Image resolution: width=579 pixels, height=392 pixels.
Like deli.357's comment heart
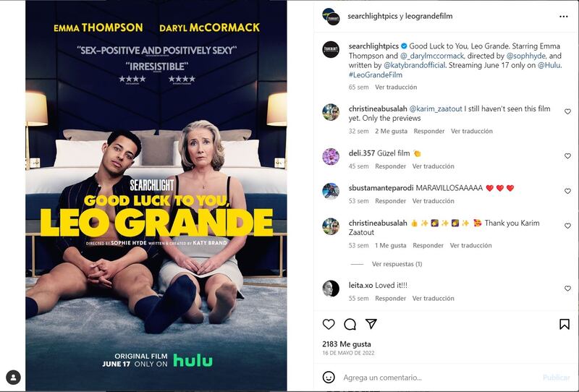[x=567, y=156]
